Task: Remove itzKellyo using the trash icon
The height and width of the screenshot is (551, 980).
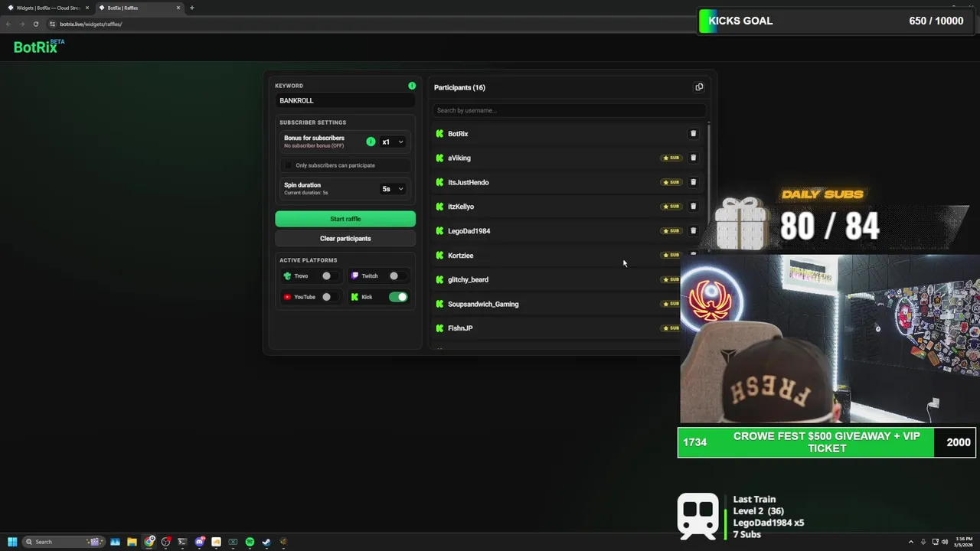Action: [x=694, y=207]
